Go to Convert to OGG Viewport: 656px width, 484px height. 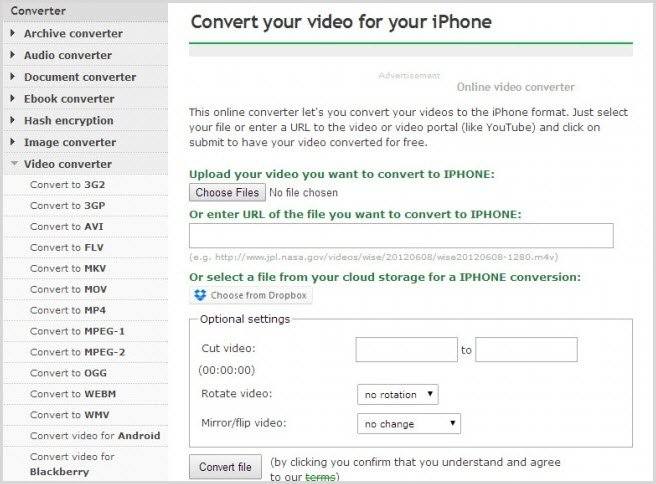coord(68,373)
